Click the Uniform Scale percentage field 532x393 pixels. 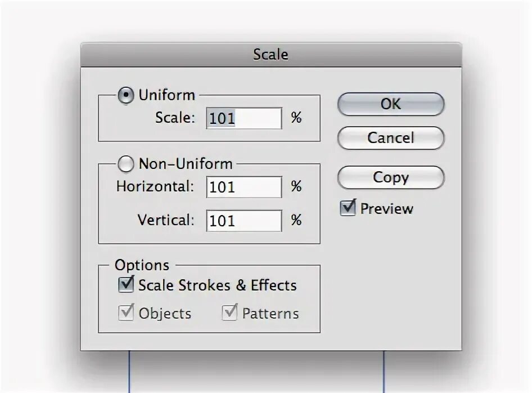245,118
